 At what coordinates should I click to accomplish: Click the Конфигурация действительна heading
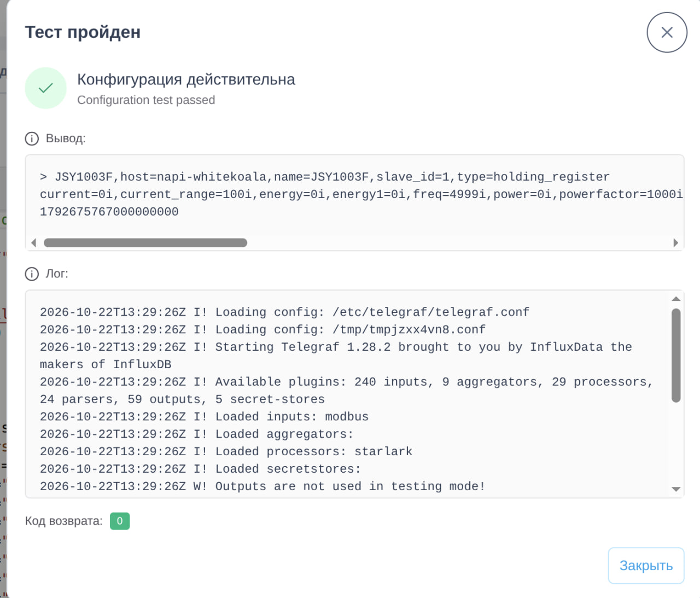(186, 80)
